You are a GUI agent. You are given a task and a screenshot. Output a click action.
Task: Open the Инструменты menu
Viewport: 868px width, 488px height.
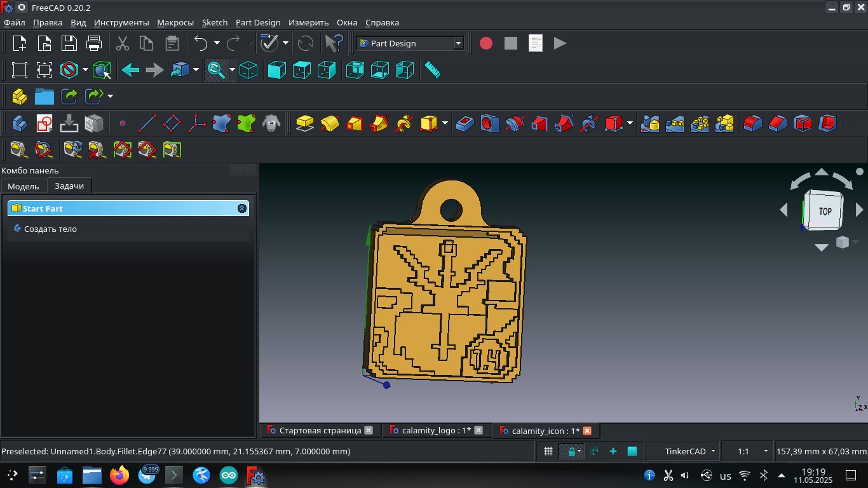click(x=121, y=22)
